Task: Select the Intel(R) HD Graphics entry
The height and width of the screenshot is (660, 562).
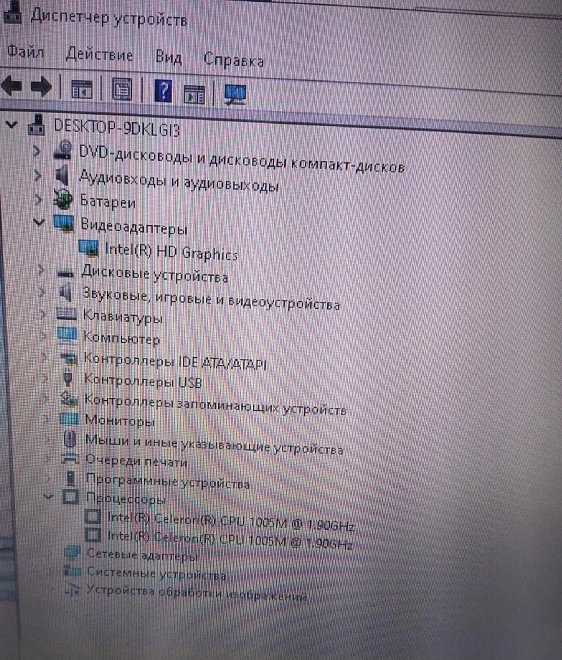Action: [x=171, y=252]
